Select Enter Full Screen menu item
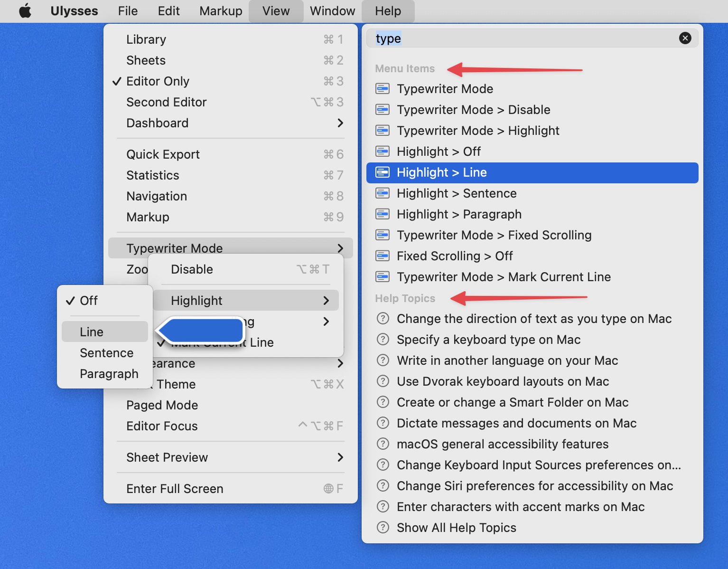 (175, 489)
